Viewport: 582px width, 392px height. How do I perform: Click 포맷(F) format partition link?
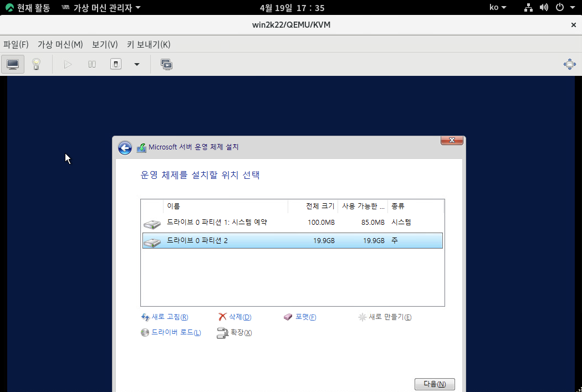[x=305, y=317]
